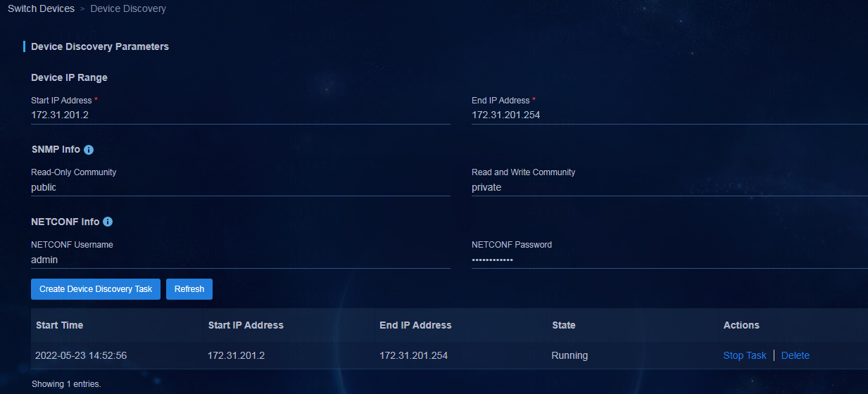This screenshot has height=394, width=868.
Task: Stop the running discovery task
Action: 744,355
